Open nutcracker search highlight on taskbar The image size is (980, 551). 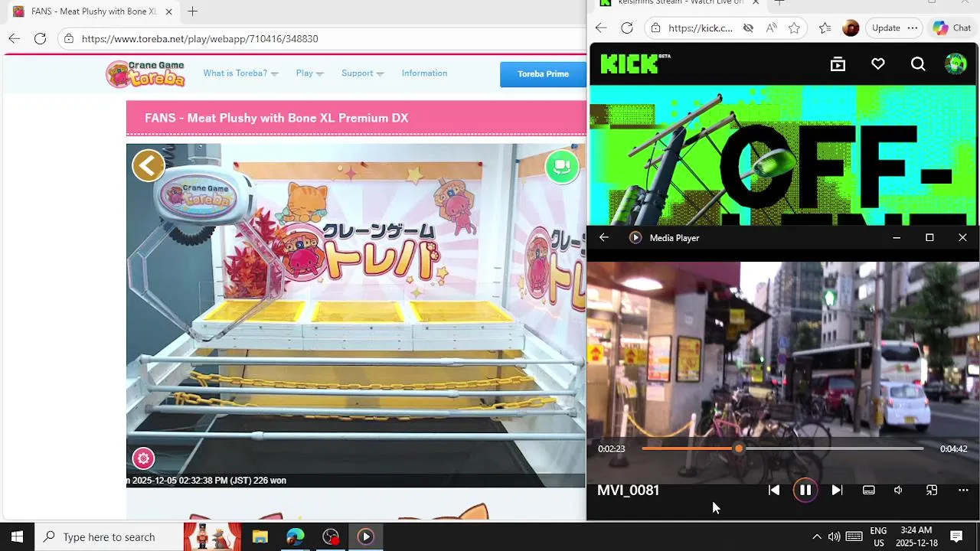pyautogui.click(x=212, y=537)
